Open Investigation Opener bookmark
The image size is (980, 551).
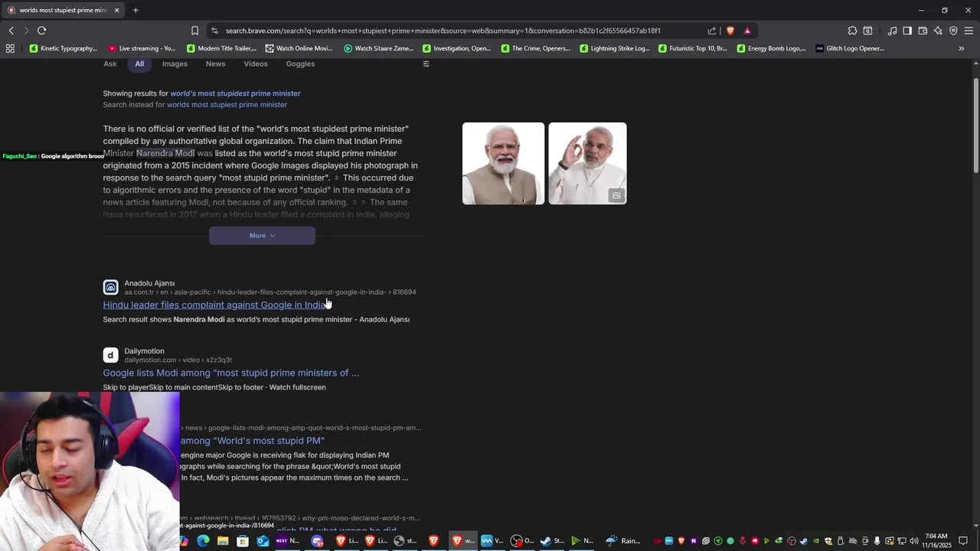tap(457, 48)
